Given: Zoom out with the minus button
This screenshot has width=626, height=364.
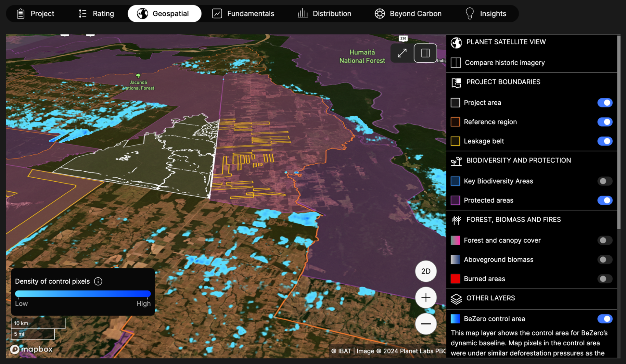Looking at the screenshot, I should pyautogui.click(x=425, y=324).
